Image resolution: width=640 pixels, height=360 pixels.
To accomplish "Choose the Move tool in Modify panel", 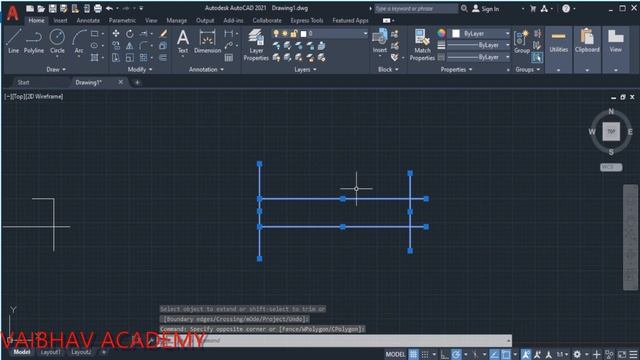I will click(116, 34).
